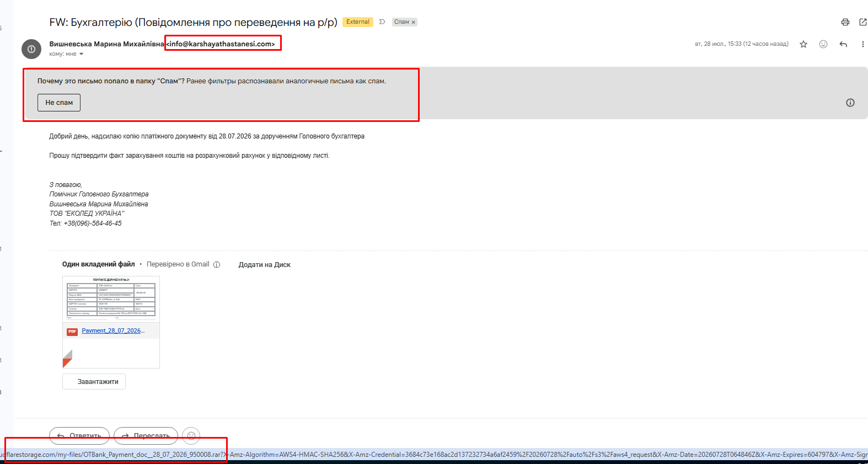Star this message

coord(803,44)
